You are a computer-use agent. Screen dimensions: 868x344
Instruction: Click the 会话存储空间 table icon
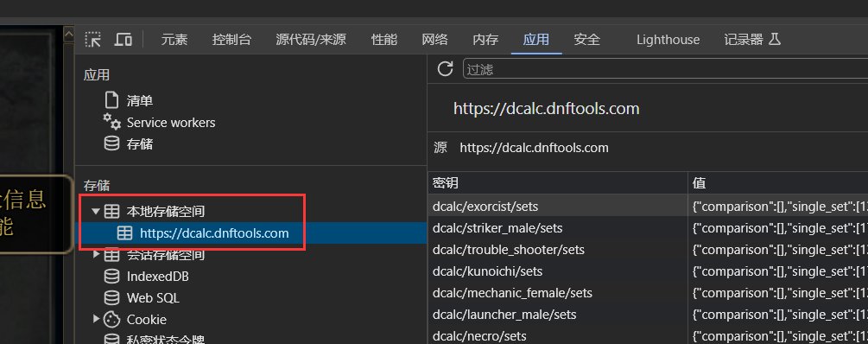pyautogui.click(x=111, y=255)
